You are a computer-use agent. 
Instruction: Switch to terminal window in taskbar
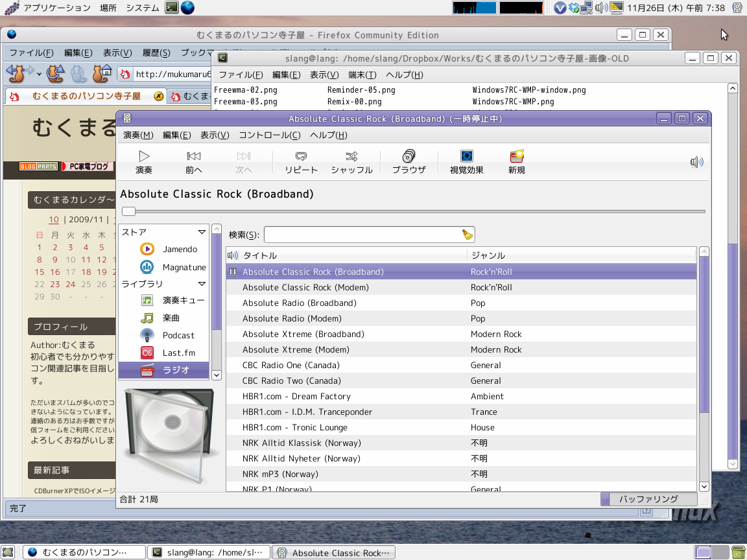(x=209, y=552)
